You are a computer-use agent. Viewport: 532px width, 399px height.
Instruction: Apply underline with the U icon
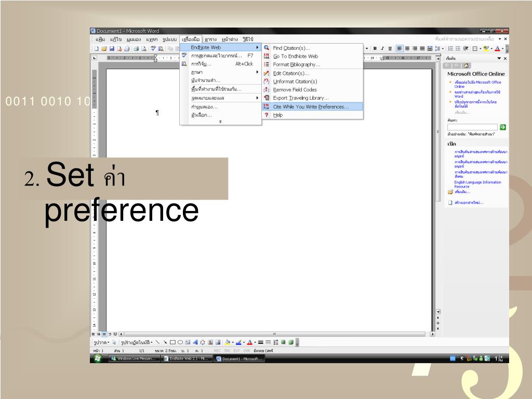pyautogui.click(x=390, y=48)
